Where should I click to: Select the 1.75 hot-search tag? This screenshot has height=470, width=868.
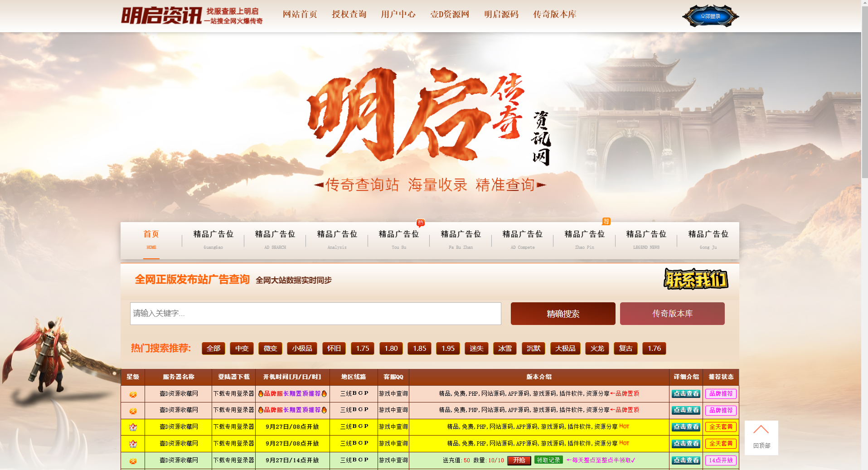363,349
